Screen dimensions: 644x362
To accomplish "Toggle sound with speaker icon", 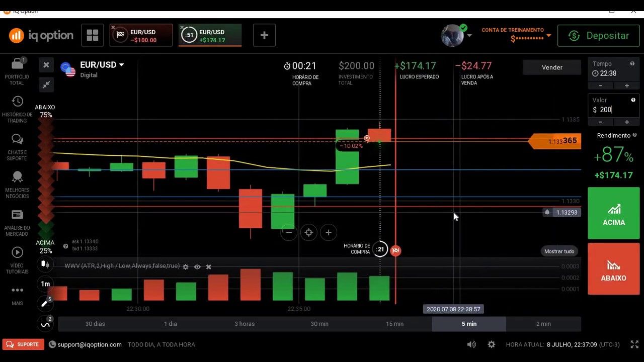I will 471,344.
